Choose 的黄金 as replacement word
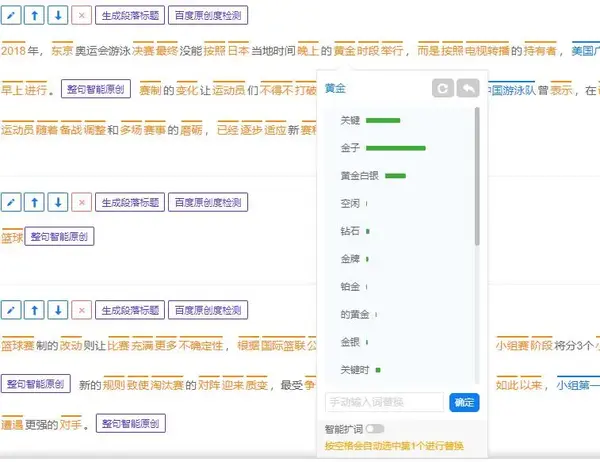Image resolution: width=600 pixels, height=462 pixels. pos(355,314)
